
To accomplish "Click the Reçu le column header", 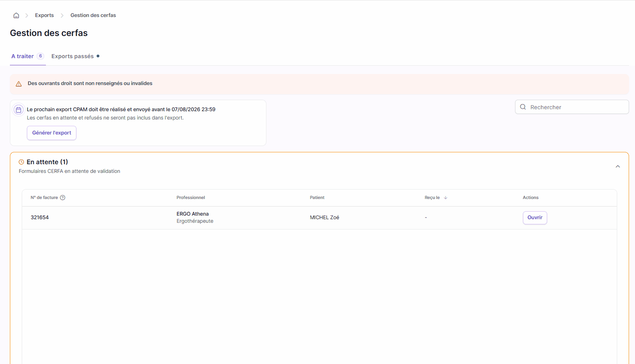I will [x=432, y=198].
